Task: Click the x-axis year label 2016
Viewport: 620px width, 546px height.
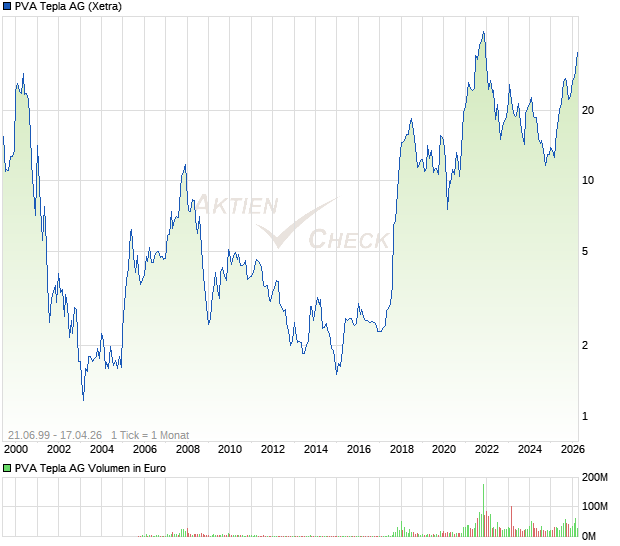Action: [359, 450]
